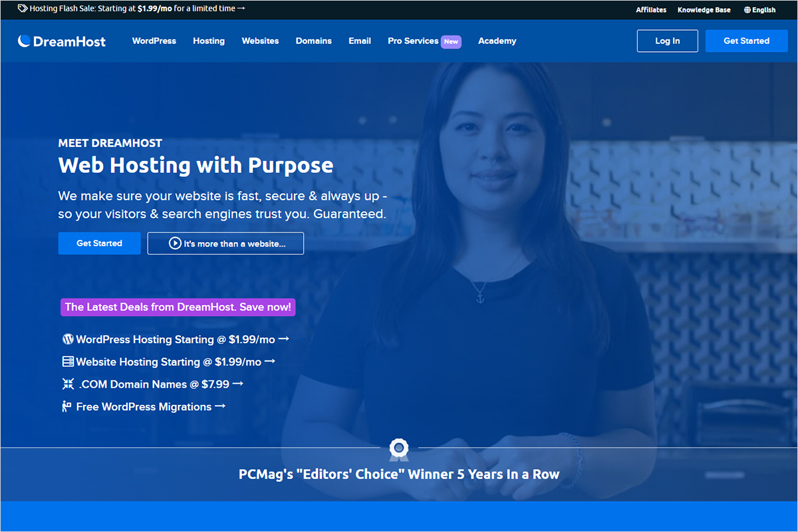Click Get Started in the hero section
This screenshot has width=798, height=532.
coord(99,243)
